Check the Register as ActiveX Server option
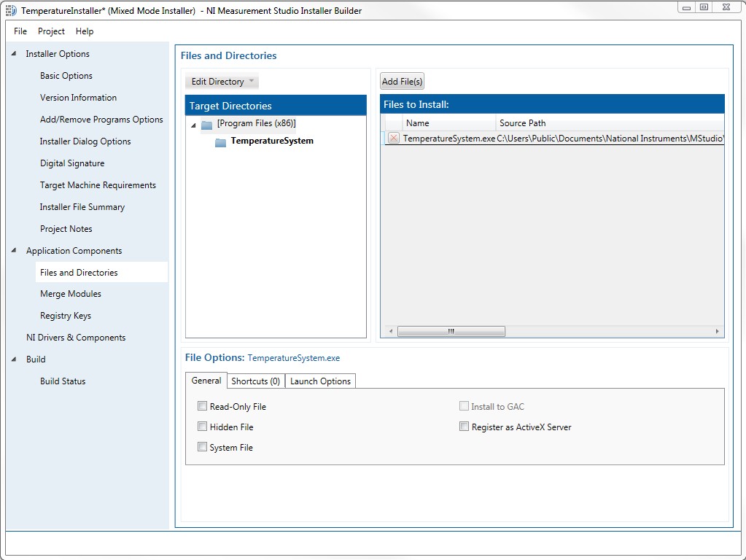This screenshot has width=746, height=560. (x=464, y=427)
